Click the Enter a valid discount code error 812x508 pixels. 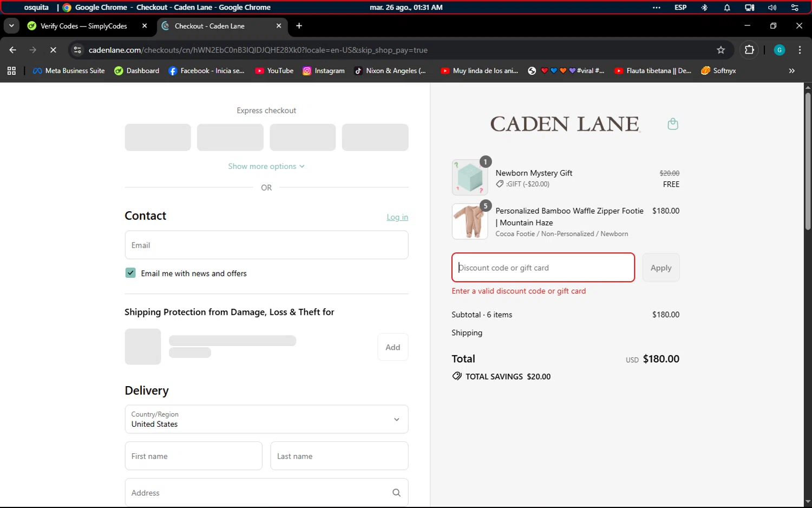pyautogui.click(x=519, y=291)
